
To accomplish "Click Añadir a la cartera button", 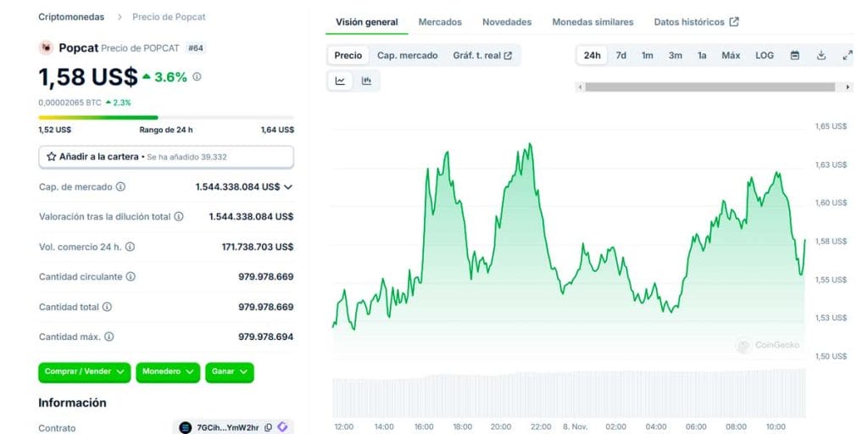I will [166, 157].
